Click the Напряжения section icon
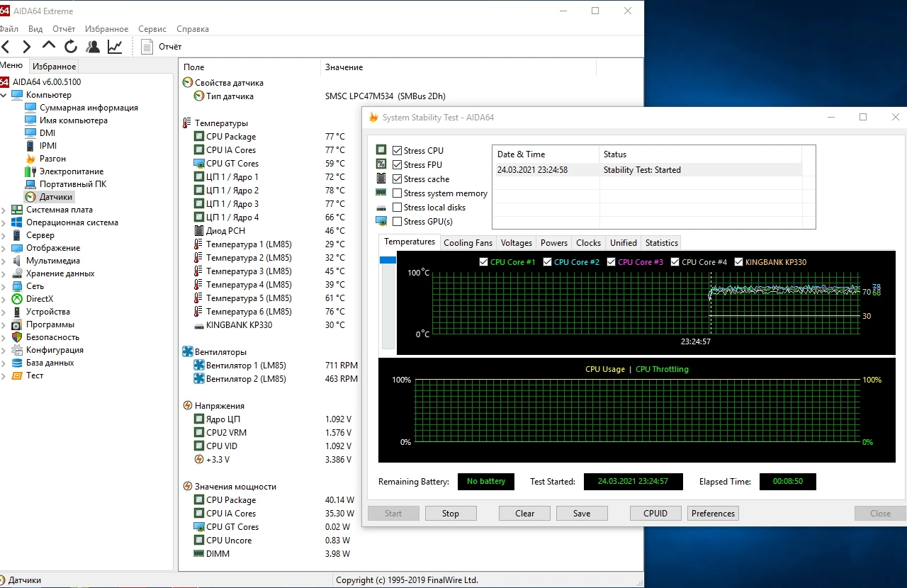The width and height of the screenshot is (907, 588). [188, 406]
